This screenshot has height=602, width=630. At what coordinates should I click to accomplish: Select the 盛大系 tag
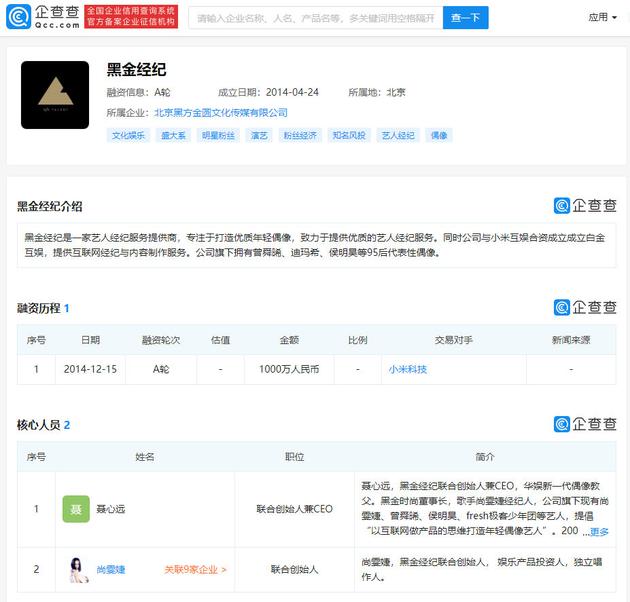point(173,135)
